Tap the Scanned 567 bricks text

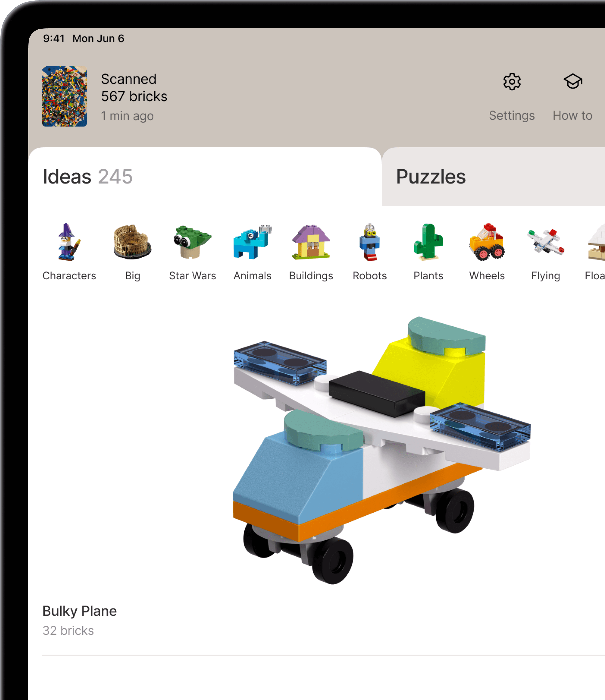coord(134,88)
